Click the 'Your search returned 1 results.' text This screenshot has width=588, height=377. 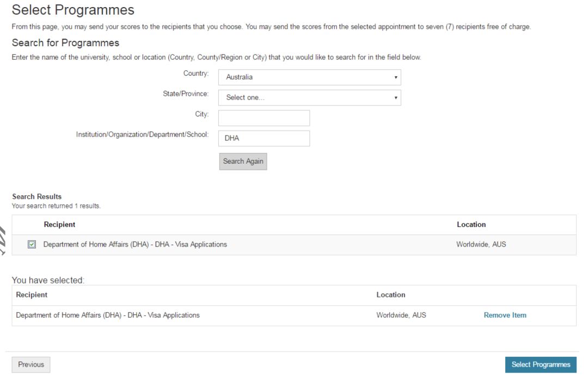pyautogui.click(x=56, y=206)
